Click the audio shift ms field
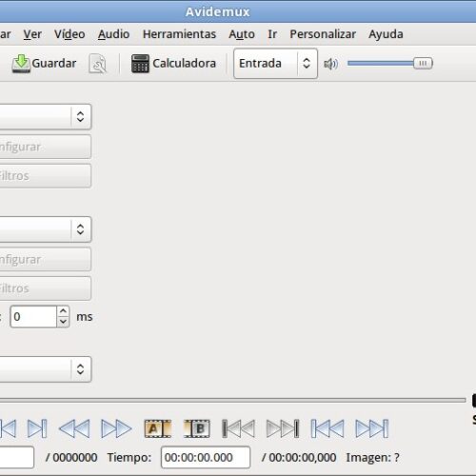The height and width of the screenshot is (476, 476). click(x=33, y=316)
